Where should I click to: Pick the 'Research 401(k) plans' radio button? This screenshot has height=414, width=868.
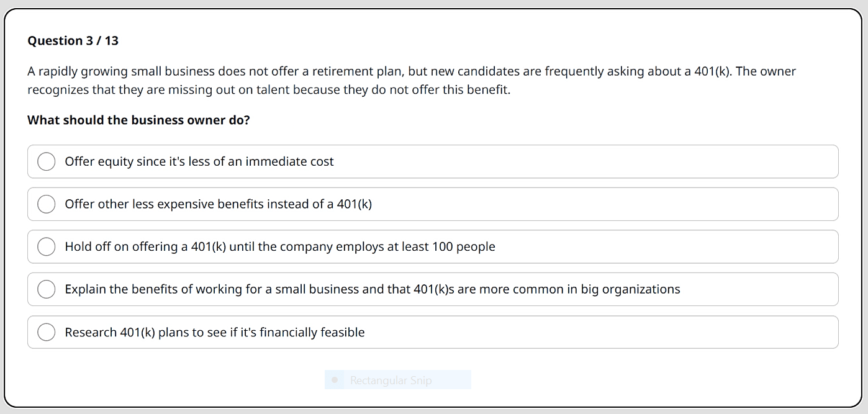tap(47, 332)
